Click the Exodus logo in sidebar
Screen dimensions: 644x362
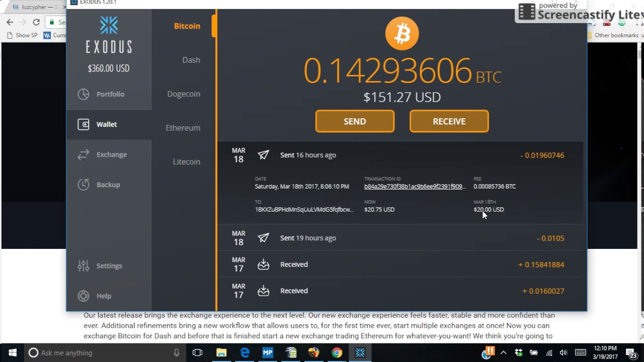click(109, 35)
